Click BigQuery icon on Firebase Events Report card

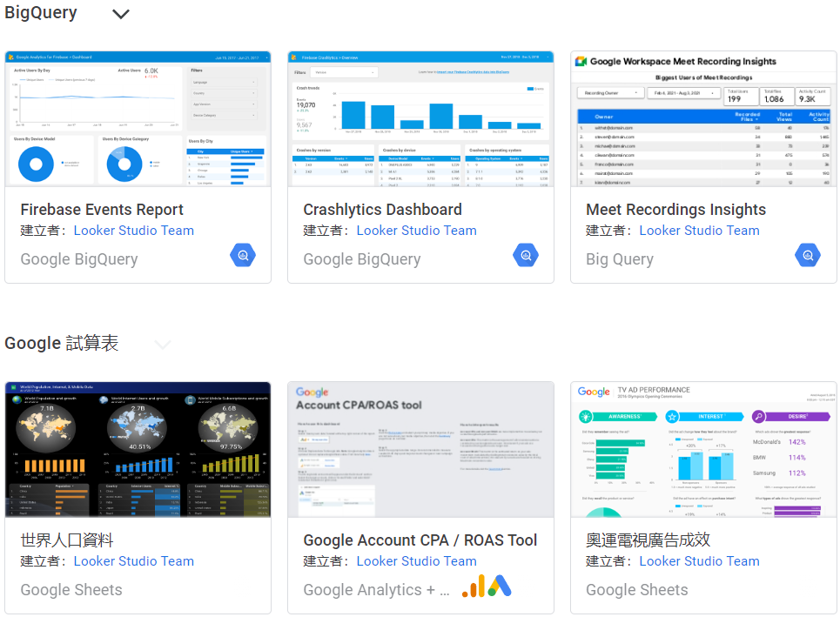[x=243, y=256]
